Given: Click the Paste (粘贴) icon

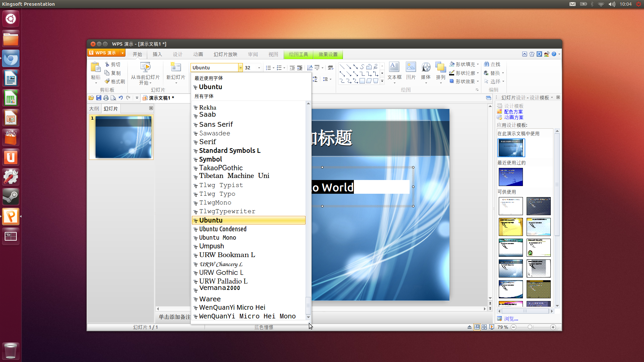Looking at the screenshot, I should click(x=96, y=67).
